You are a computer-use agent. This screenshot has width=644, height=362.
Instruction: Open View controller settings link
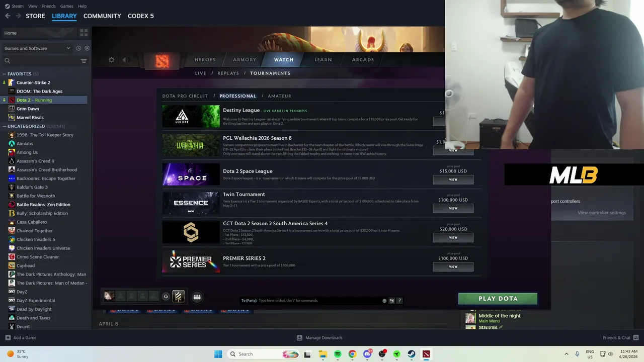point(602,213)
